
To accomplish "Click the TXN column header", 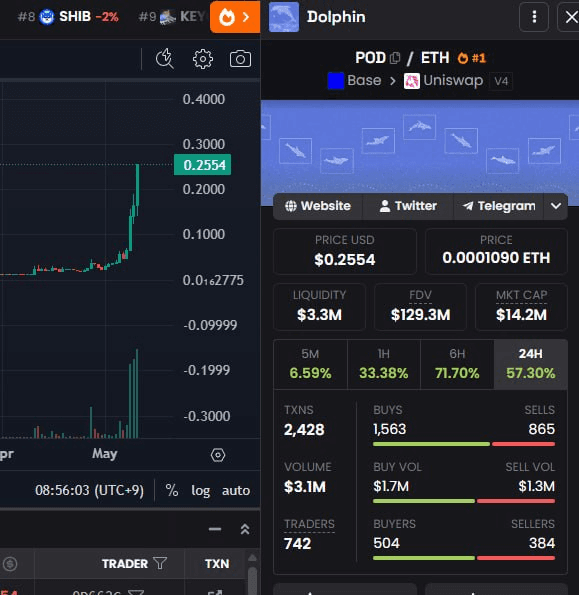I will (x=217, y=564).
